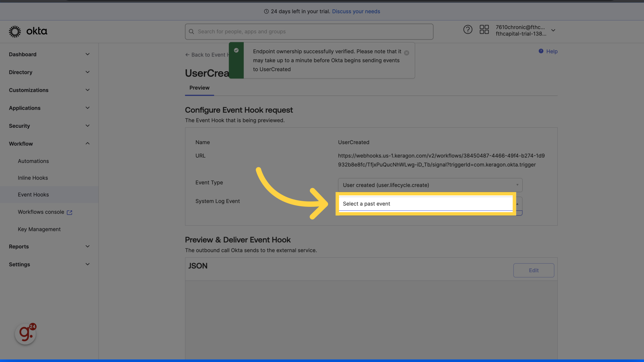This screenshot has width=644, height=362.
Task: Expand the user account menu chevron
Action: click(x=553, y=30)
